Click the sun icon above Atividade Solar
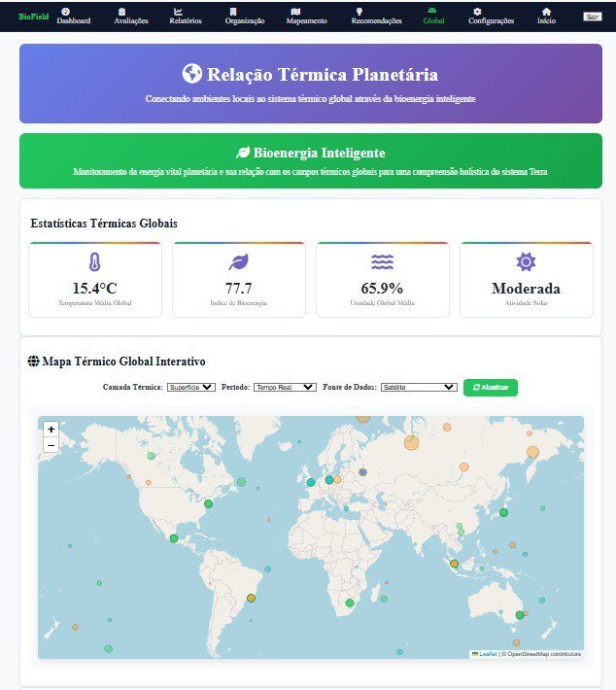This screenshot has height=690, width=616. [x=526, y=261]
